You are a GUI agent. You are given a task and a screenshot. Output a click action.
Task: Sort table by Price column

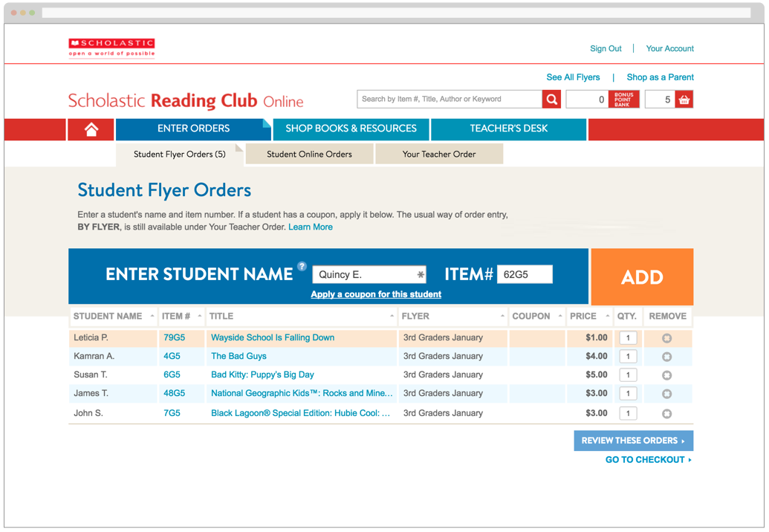[x=589, y=317]
